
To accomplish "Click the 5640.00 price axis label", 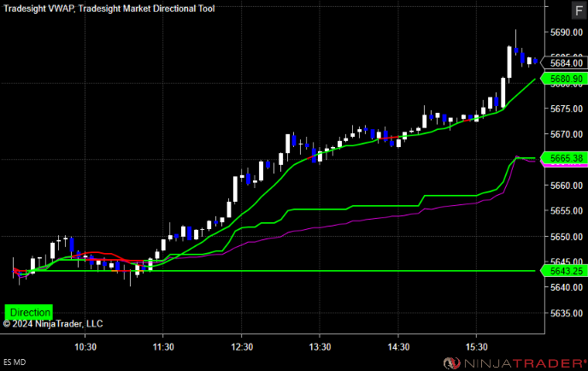I will pos(567,287).
